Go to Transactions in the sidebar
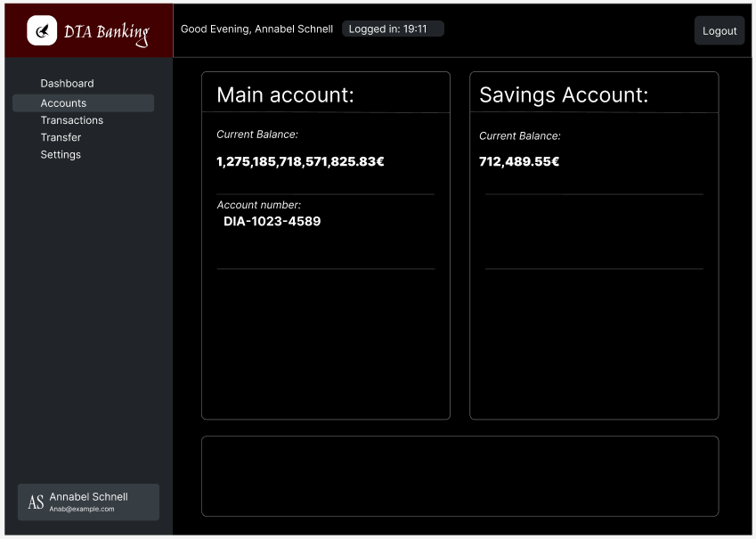This screenshot has height=539, width=756. [x=71, y=120]
